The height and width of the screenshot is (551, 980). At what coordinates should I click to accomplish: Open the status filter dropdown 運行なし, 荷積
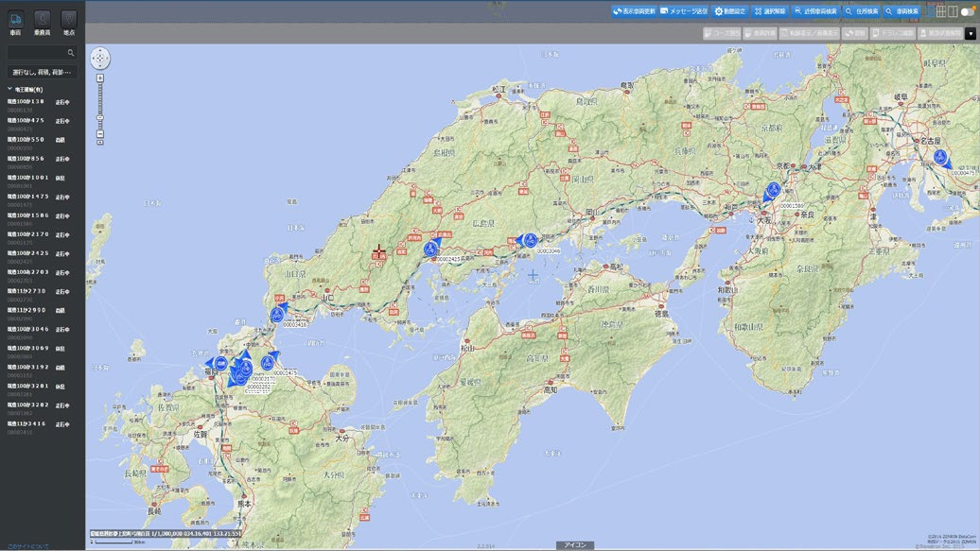point(42,73)
